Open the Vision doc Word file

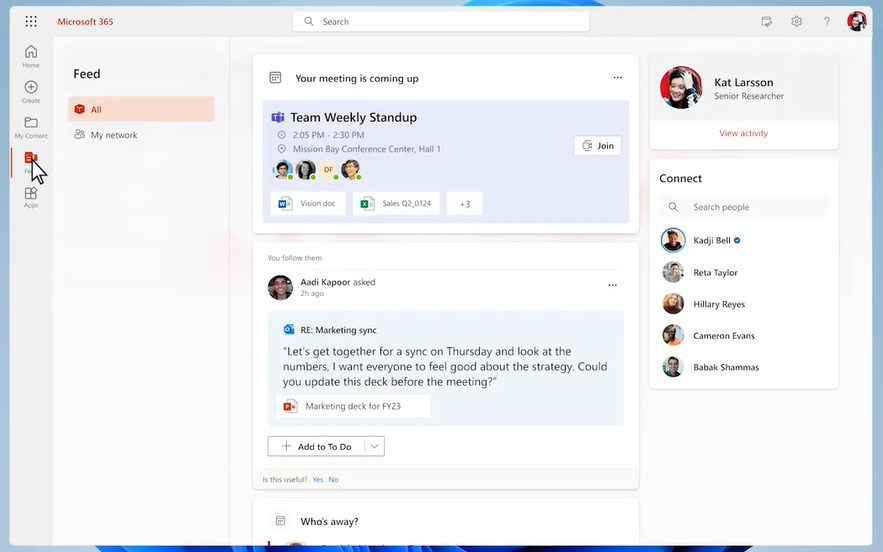coord(308,203)
